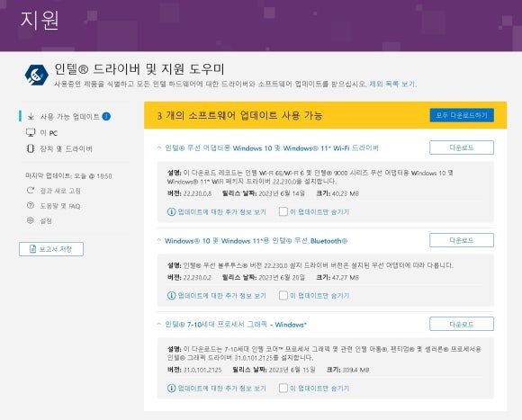522x420 pixels.
Task: Click the 309.4 MB size value
Action: [355, 370]
